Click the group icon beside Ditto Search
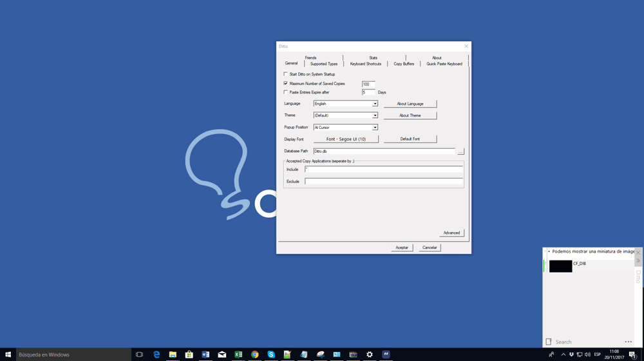Viewport: 644px width, 361px height. tap(549, 342)
